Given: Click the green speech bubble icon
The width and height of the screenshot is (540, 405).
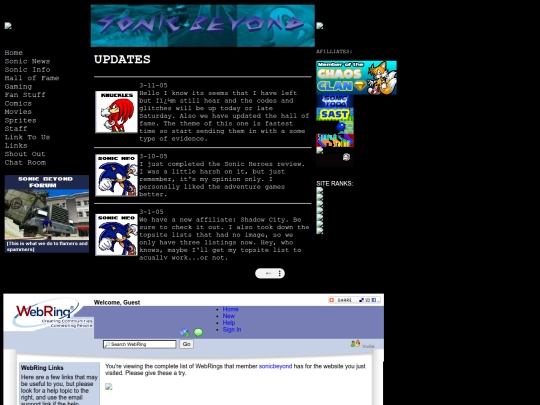Looking at the screenshot, I should click(x=198, y=332).
